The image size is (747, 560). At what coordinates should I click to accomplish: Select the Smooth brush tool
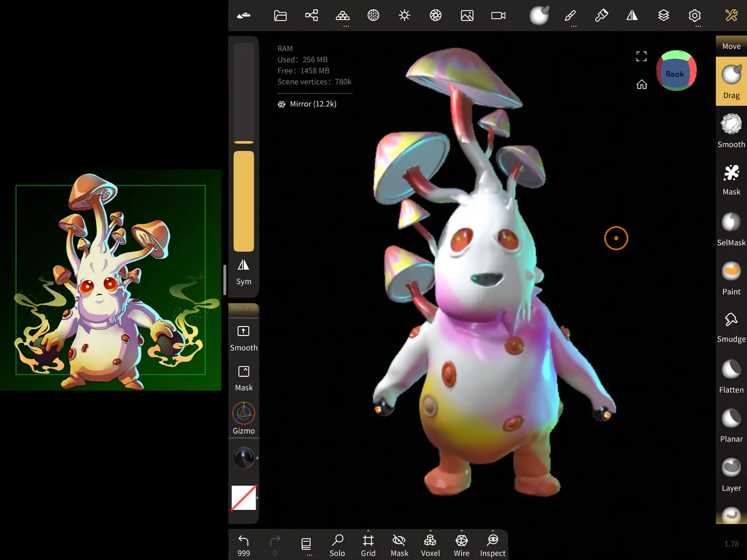(x=731, y=131)
